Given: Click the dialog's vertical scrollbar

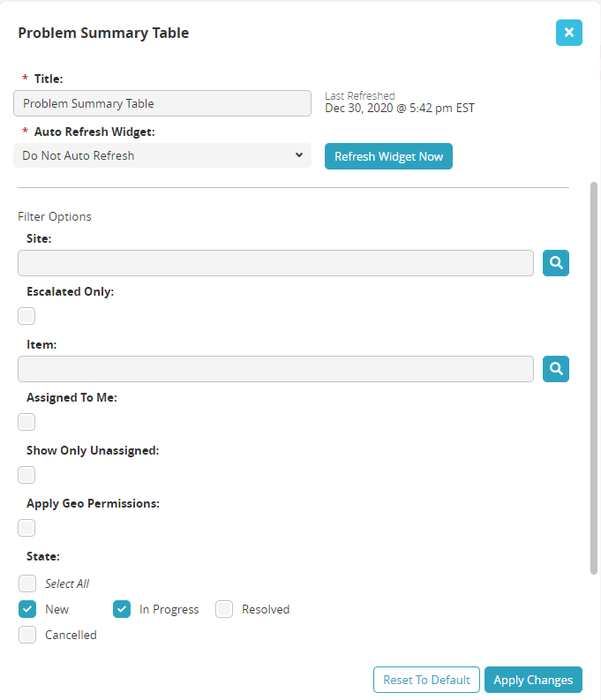Looking at the screenshot, I should 594,380.
